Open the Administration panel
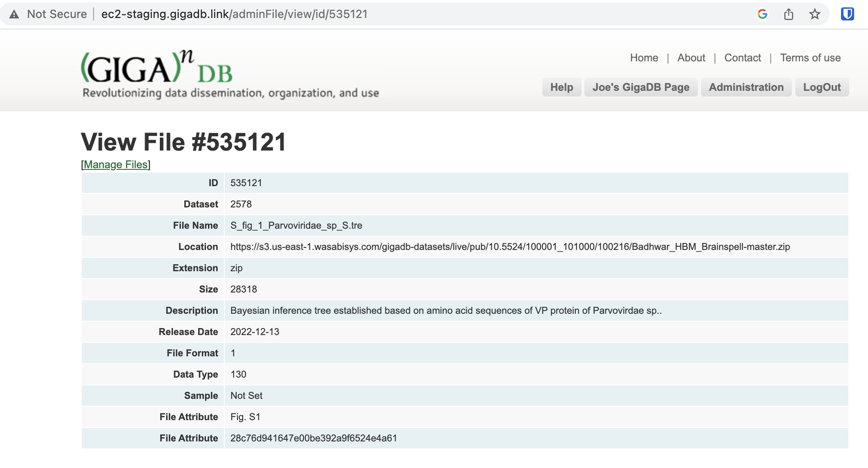 [746, 87]
